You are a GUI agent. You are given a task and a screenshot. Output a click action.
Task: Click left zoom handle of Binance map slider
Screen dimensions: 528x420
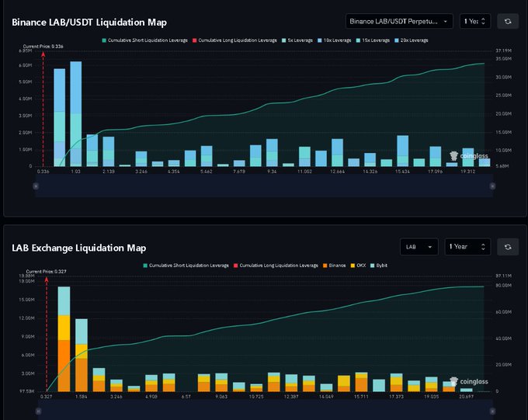point(36,186)
